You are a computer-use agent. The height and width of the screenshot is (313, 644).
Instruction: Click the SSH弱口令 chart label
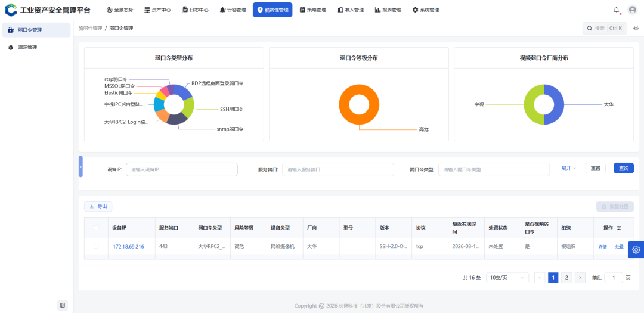pyautogui.click(x=231, y=110)
